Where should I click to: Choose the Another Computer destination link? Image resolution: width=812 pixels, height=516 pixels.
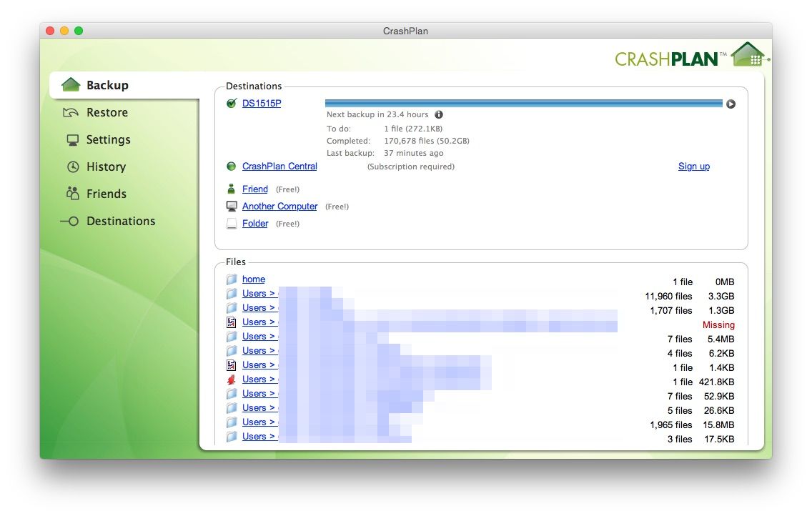pyautogui.click(x=279, y=206)
